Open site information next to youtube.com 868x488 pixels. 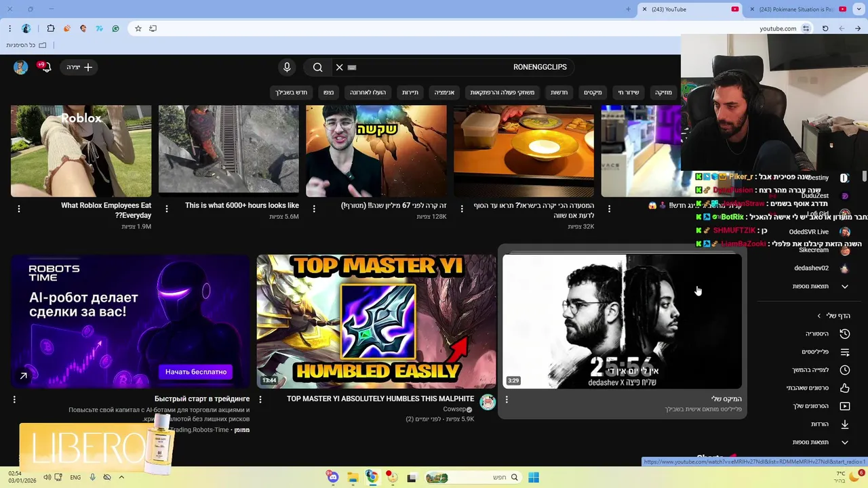coord(806,28)
